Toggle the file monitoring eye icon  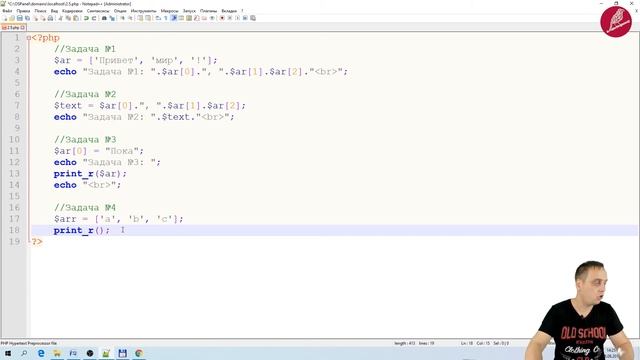[212, 18]
